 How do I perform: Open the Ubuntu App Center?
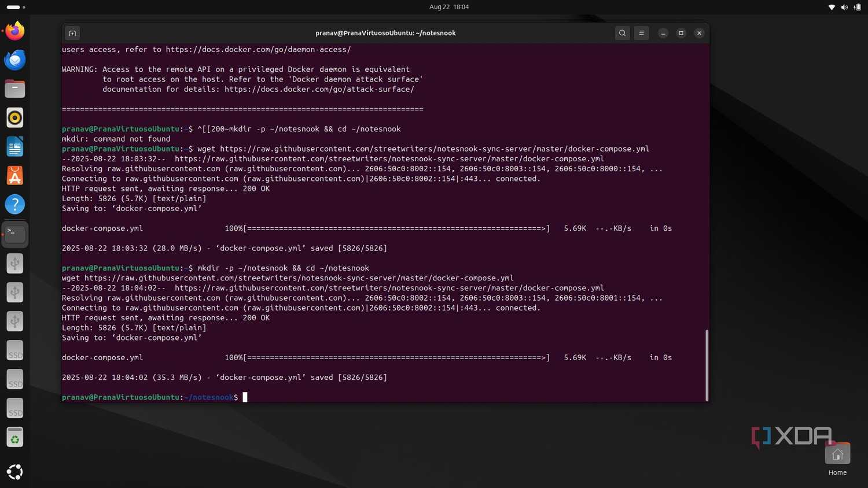coord(15,176)
